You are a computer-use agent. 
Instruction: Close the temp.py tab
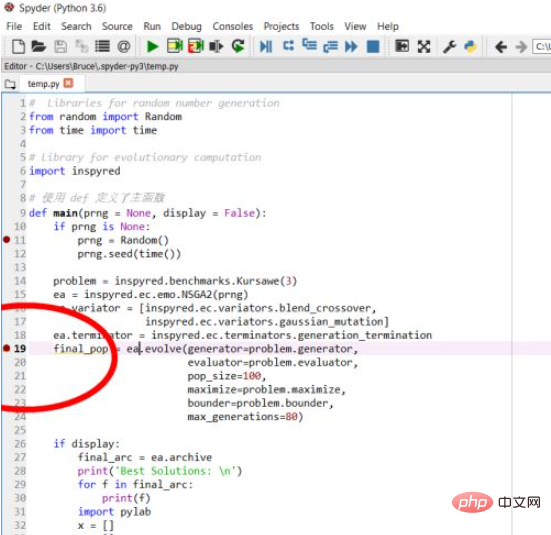(68, 83)
